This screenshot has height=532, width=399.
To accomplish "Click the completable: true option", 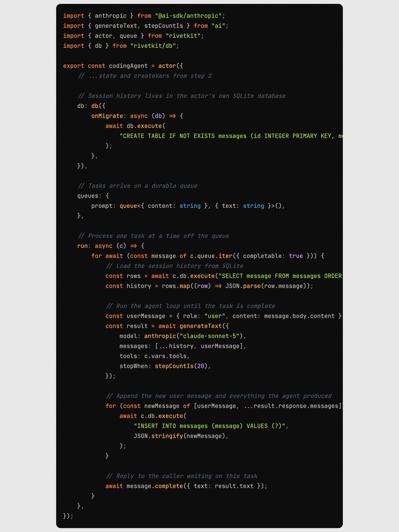I will tap(273, 256).
